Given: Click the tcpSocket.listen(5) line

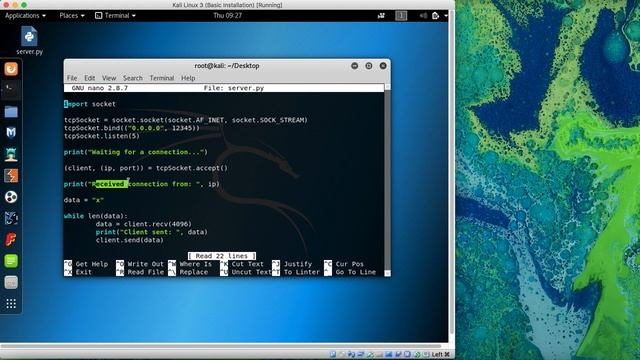Looking at the screenshot, I should 102,136.
